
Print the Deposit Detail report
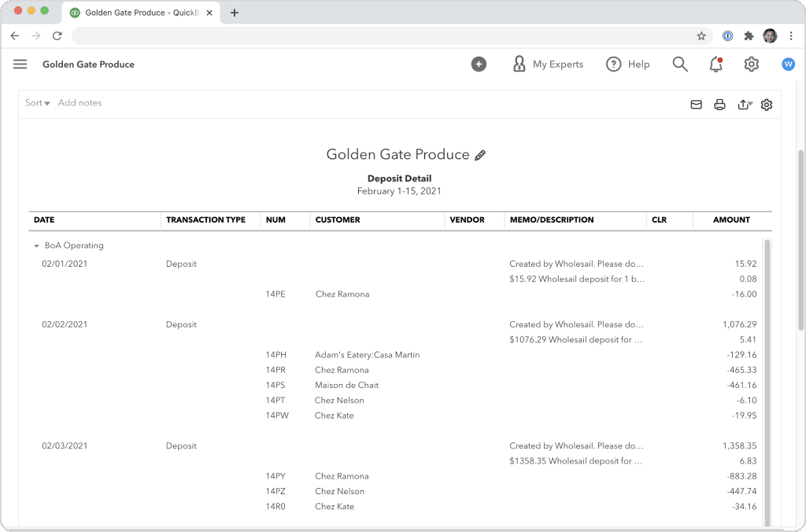[719, 105]
